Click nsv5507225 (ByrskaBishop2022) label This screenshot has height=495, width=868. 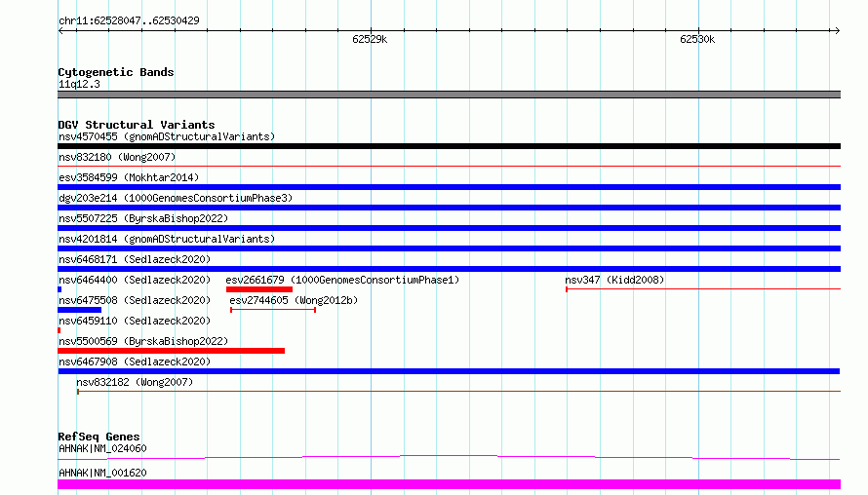[143, 218]
